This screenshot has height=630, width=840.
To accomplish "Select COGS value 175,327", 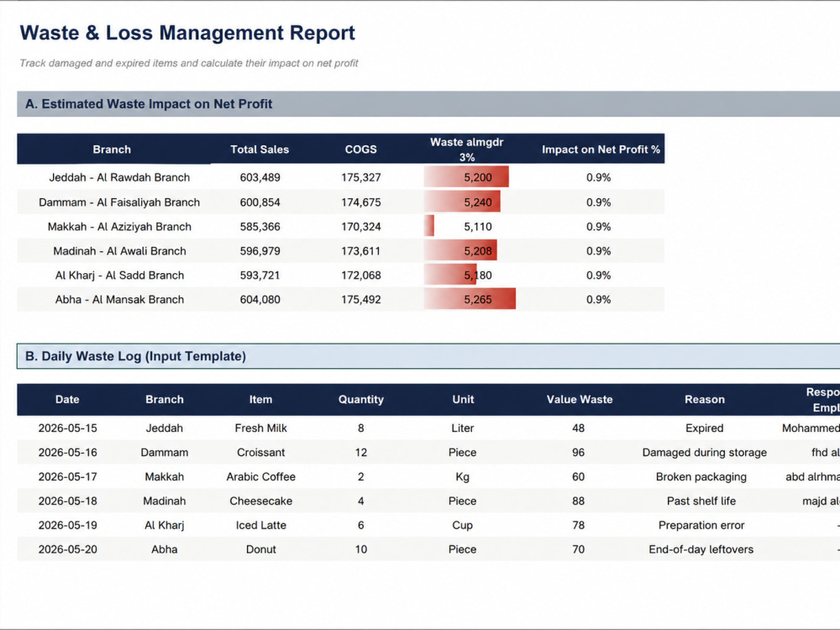I will click(361, 177).
